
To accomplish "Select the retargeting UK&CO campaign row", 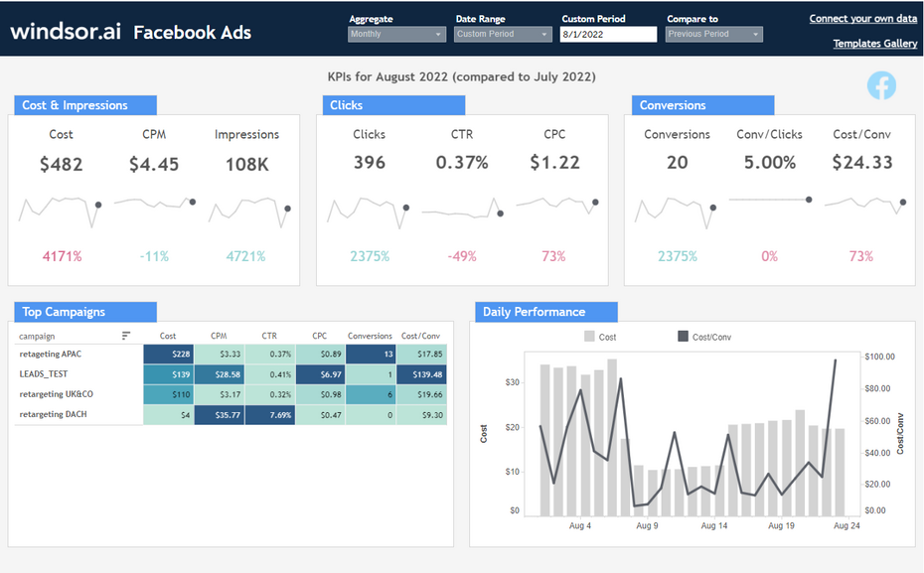I will pyautogui.click(x=231, y=394).
